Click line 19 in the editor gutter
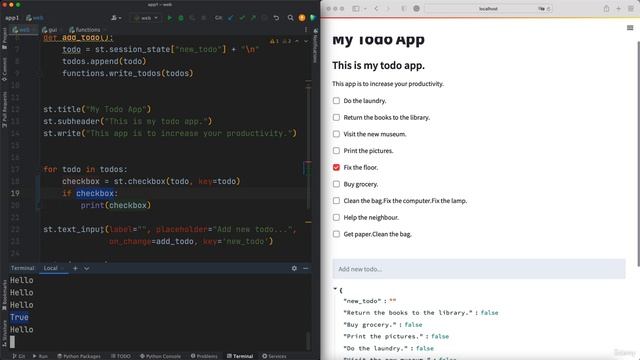The width and height of the screenshot is (640, 360). (15, 193)
